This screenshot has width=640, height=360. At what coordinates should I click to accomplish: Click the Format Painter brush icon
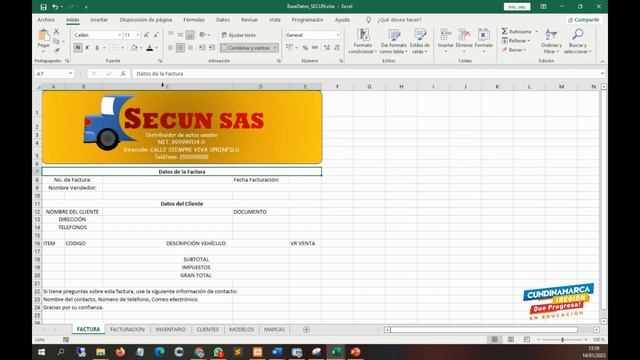tap(56, 50)
